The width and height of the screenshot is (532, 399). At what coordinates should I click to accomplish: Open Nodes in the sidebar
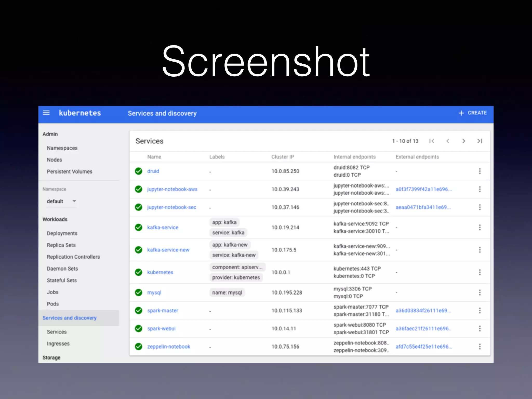[x=54, y=160]
